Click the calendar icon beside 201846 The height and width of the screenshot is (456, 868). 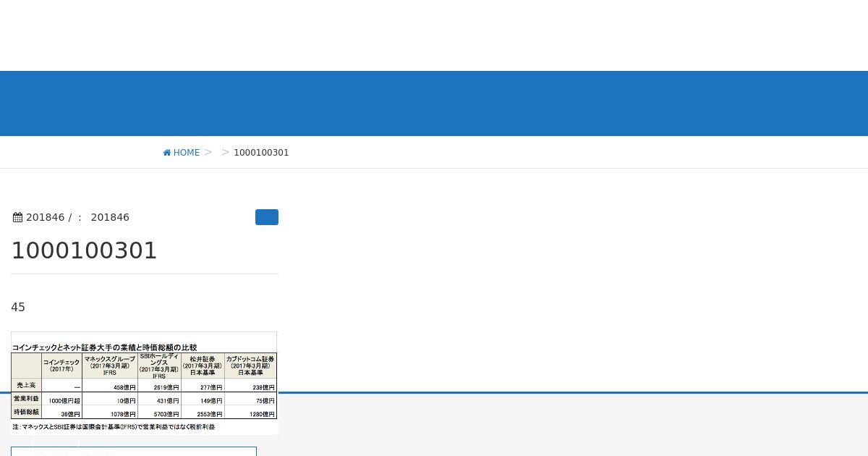[x=17, y=217]
